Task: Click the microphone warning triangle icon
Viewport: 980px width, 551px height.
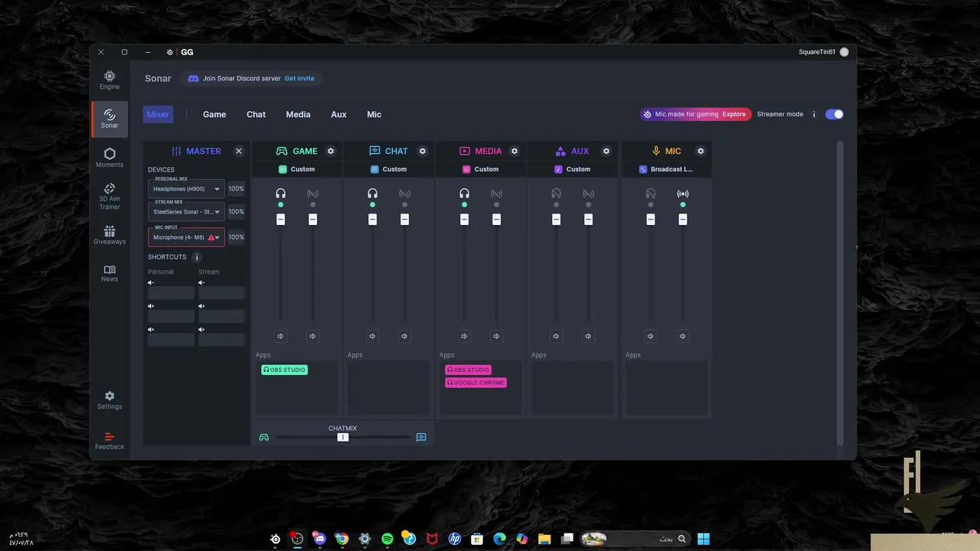Action: (211, 237)
